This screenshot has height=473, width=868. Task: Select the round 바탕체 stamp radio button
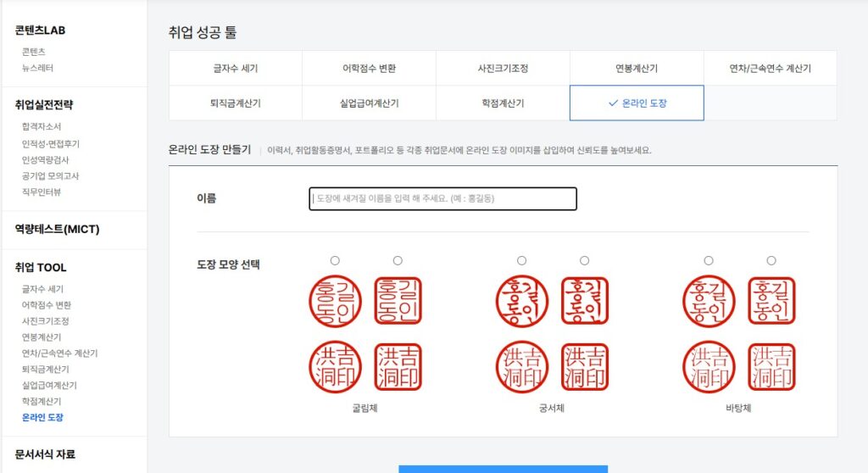pos(709,260)
